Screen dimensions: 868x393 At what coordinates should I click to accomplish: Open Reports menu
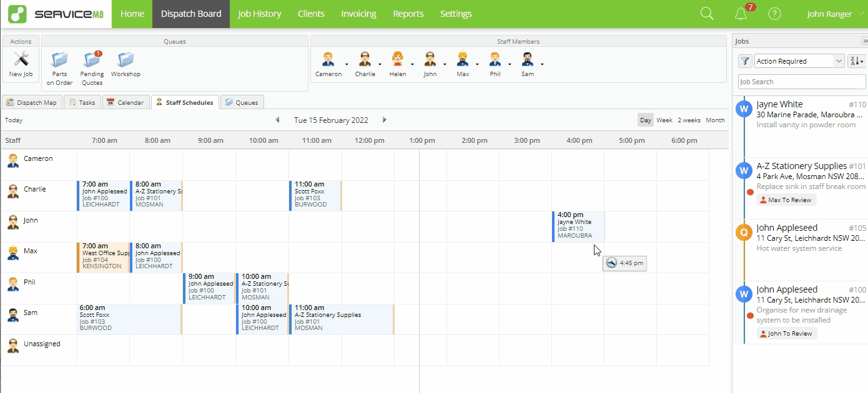[x=408, y=14]
